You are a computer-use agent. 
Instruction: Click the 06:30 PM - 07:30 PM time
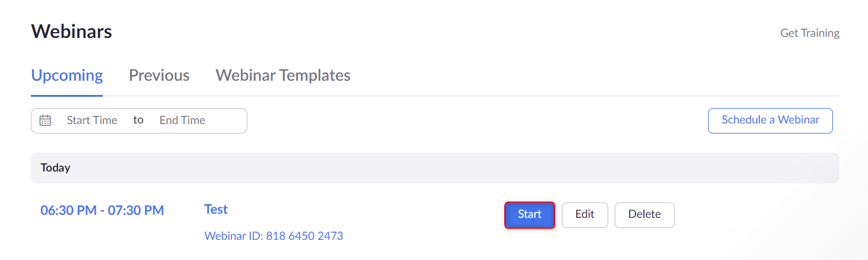pos(102,210)
